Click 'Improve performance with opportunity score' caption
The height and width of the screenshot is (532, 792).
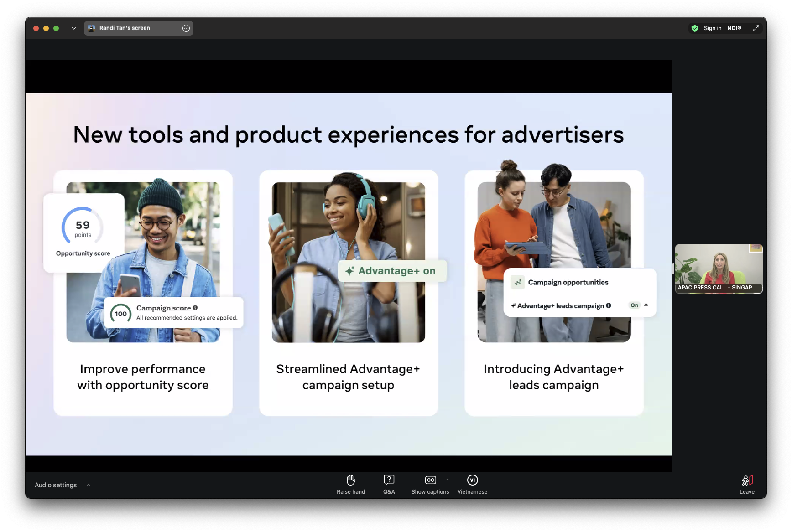click(x=143, y=377)
